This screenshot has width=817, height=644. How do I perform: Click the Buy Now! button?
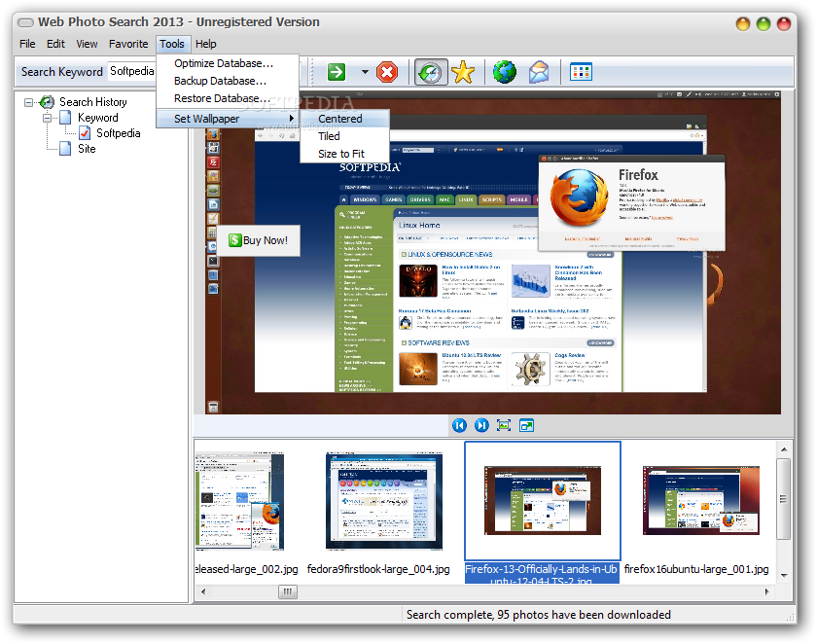pos(258,240)
